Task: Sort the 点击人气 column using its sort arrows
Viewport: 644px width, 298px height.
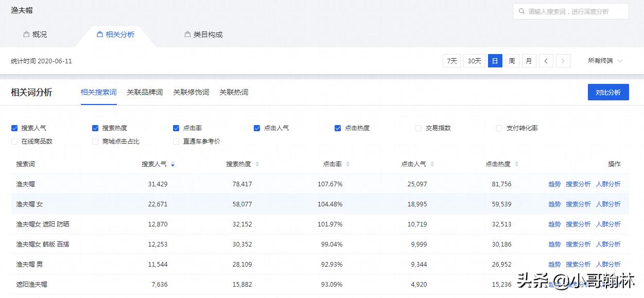Action: coord(431,164)
